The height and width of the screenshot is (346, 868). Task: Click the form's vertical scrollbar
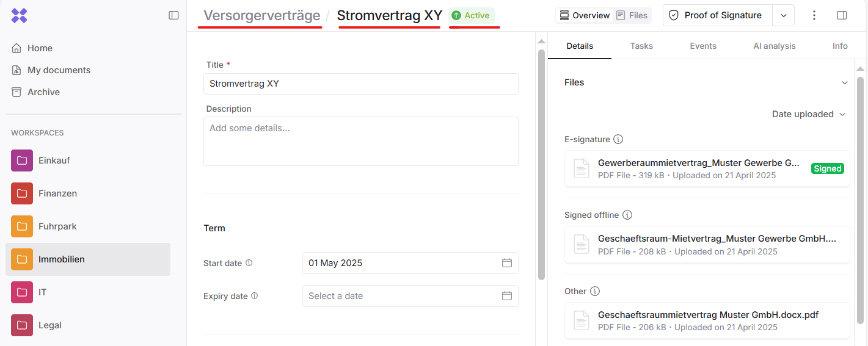click(x=541, y=165)
